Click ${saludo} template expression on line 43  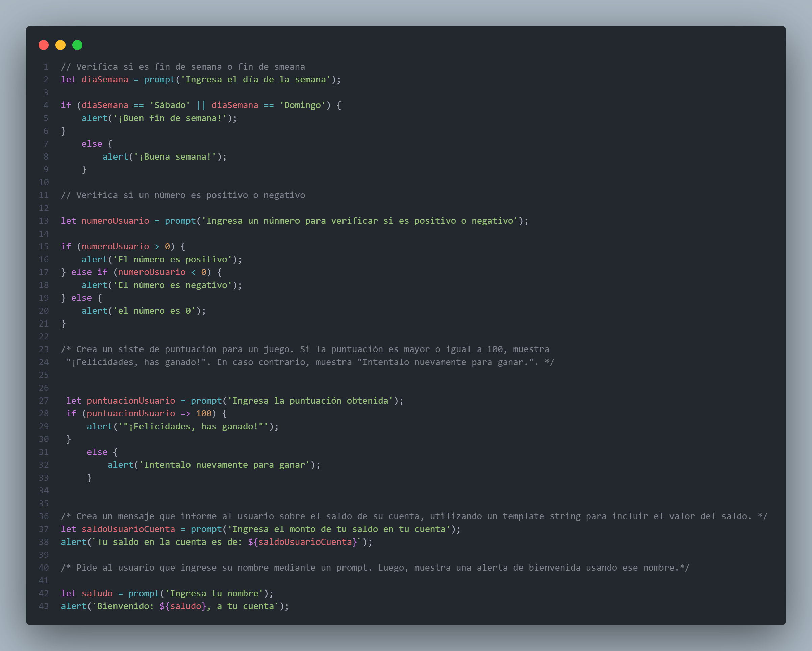click(183, 606)
